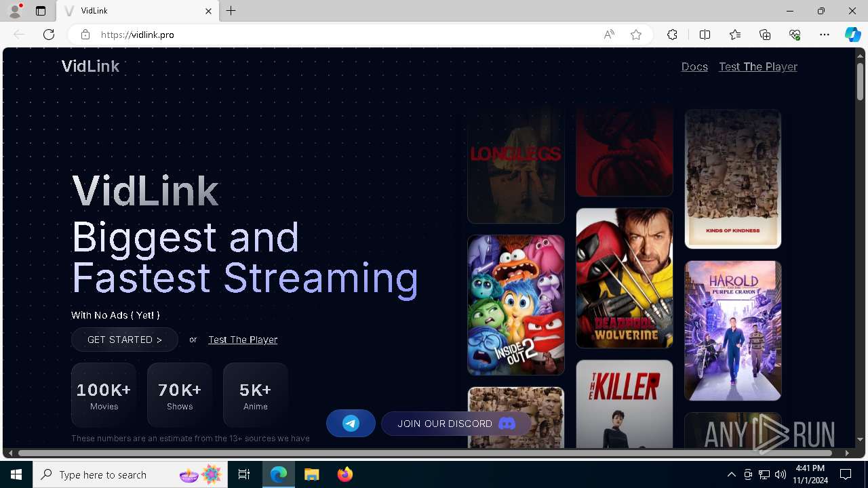
Task: Click the VidLink logo in the header
Action: tap(90, 66)
